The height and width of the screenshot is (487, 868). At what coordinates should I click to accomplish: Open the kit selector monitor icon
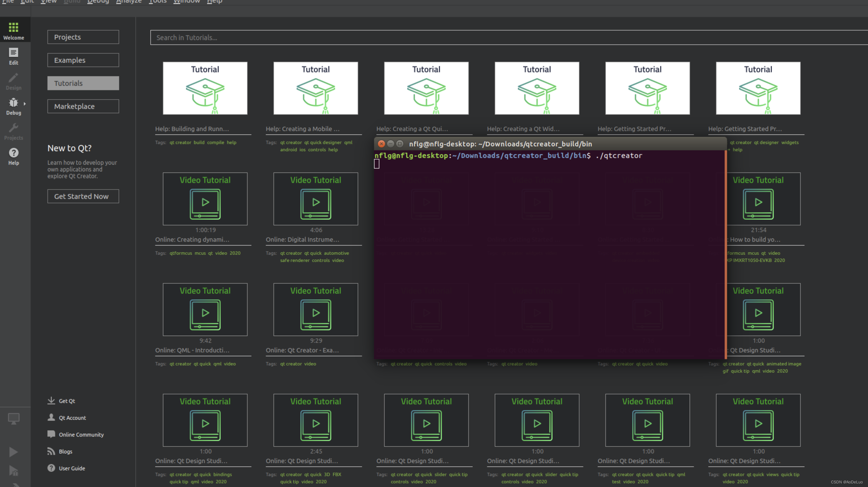pyautogui.click(x=13, y=418)
